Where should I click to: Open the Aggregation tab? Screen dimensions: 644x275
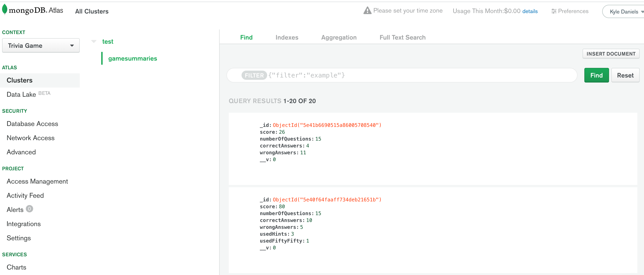(x=339, y=37)
